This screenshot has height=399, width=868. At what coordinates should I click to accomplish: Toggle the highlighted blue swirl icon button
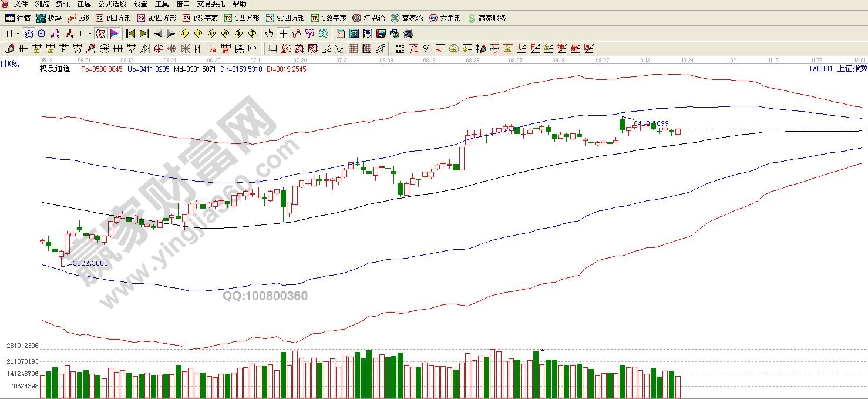coord(28,33)
